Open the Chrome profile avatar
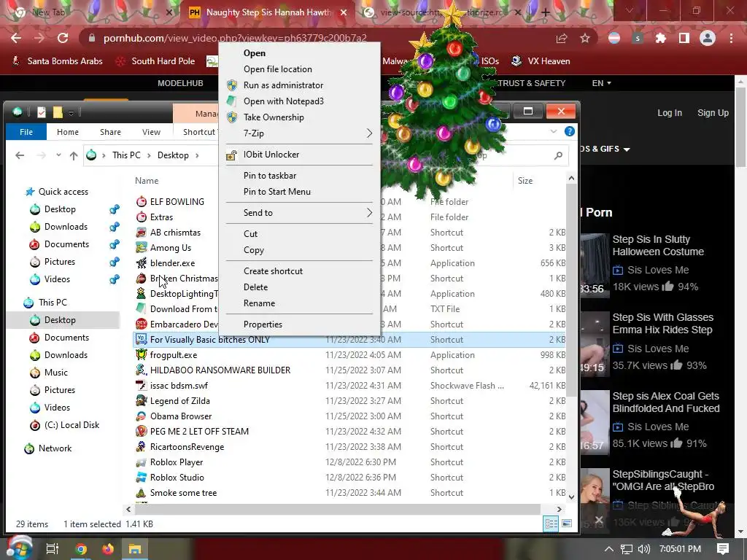 click(x=708, y=38)
